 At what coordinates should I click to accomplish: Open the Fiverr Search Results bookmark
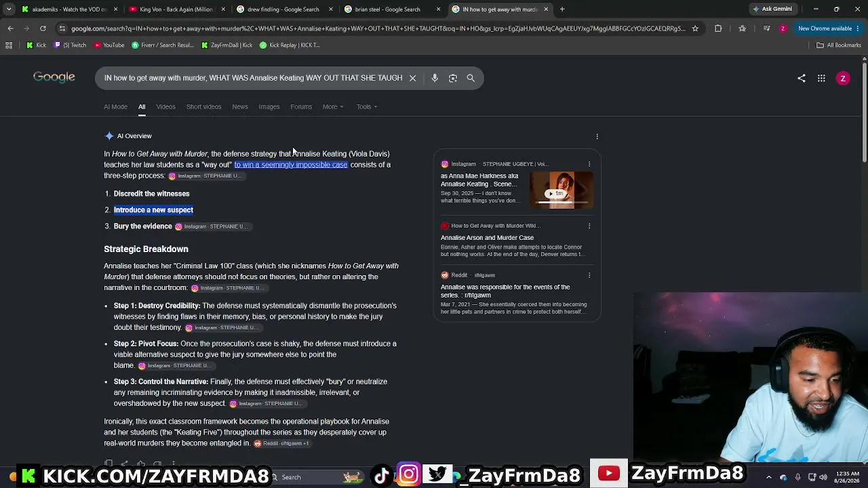click(x=163, y=45)
